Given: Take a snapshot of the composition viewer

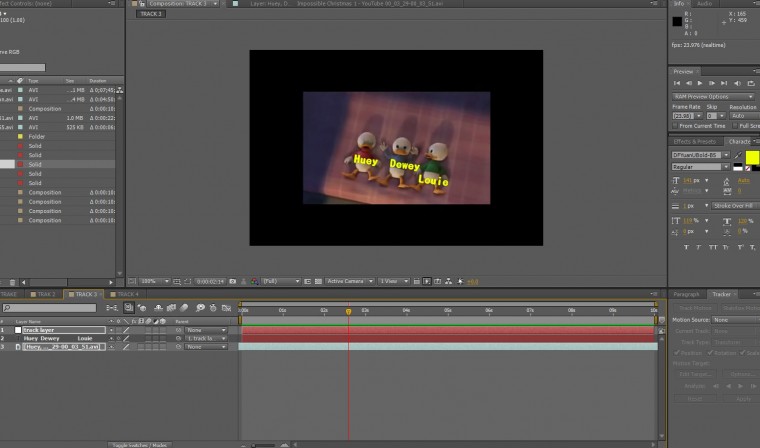Looking at the screenshot, I should pyautogui.click(x=232, y=282).
